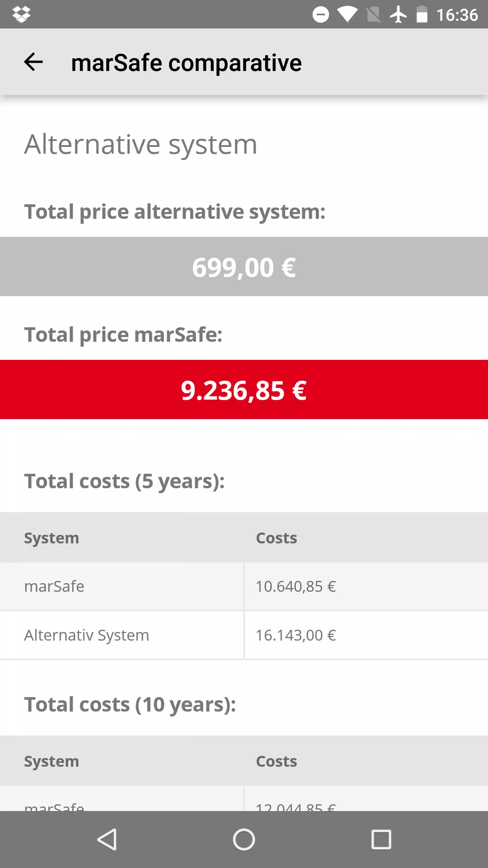Screen dimensions: 488x868
Task: Tap the 16.143,00 € cost cell
Action: coord(366,635)
